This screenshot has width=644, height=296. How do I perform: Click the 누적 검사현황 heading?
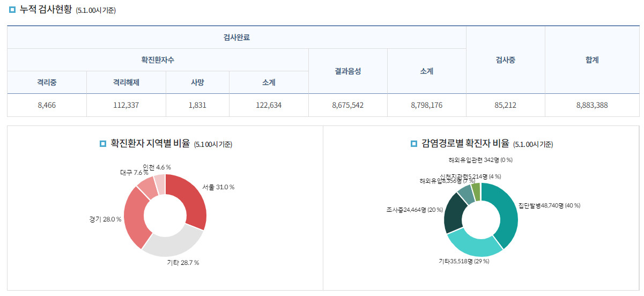(x=45, y=10)
